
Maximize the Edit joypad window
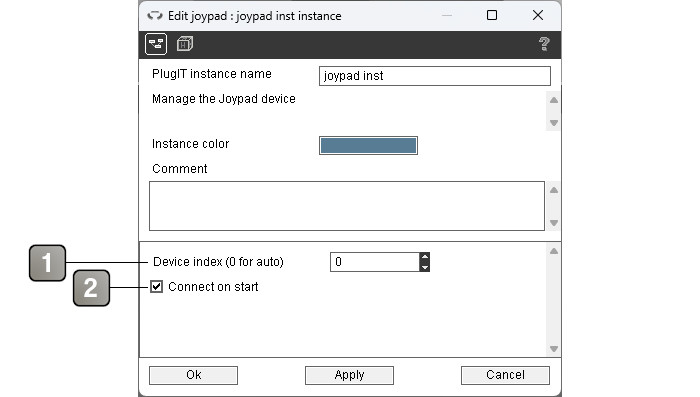492,16
